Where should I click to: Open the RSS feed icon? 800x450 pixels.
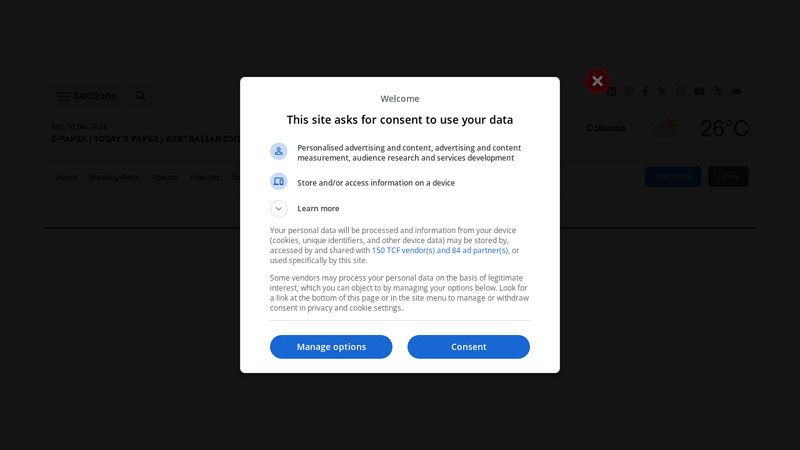pos(718,92)
